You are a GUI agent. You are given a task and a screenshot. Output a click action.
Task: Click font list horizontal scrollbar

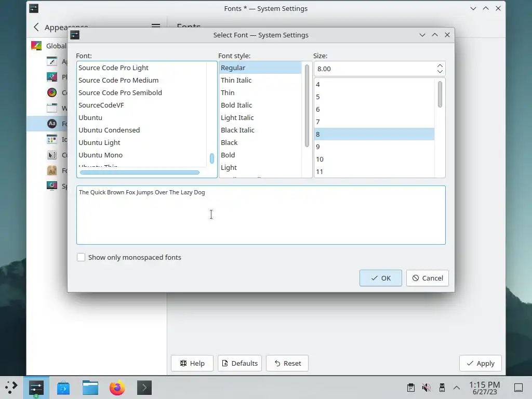tap(139, 172)
